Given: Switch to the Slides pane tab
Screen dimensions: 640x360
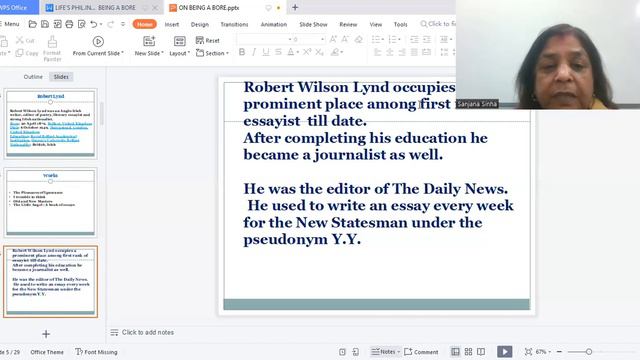Looking at the screenshot, I should (x=61, y=77).
